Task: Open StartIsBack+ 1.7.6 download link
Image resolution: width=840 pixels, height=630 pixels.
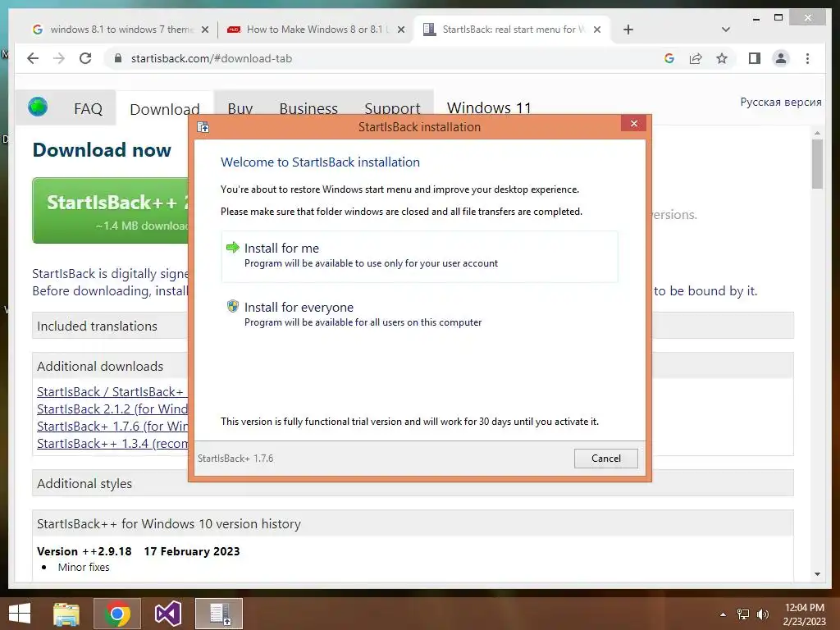Action: (x=112, y=426)
